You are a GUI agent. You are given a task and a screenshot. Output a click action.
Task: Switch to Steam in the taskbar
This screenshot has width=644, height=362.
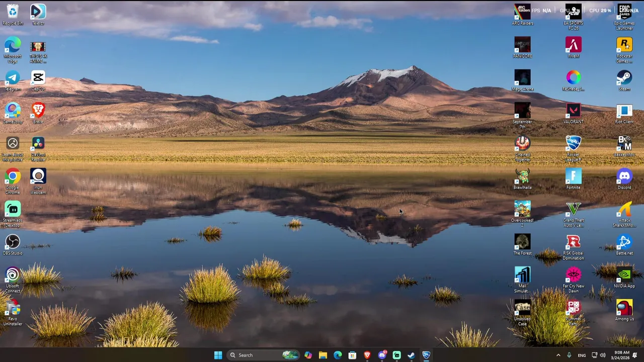[x=411, y=355]
